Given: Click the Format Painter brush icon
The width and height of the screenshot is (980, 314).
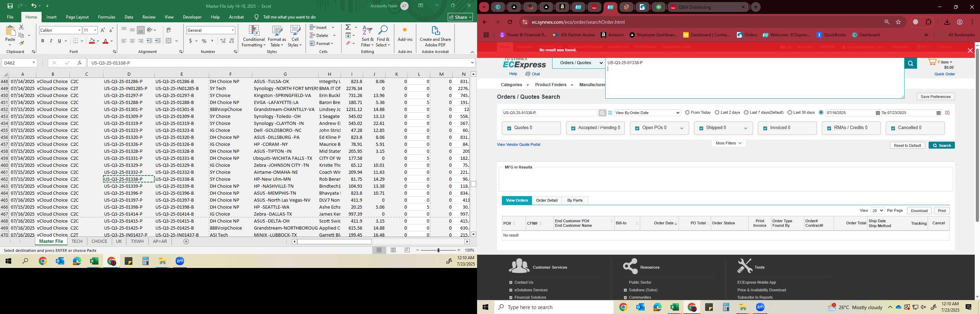Looking at the screenshot, I should pos(21,43).
